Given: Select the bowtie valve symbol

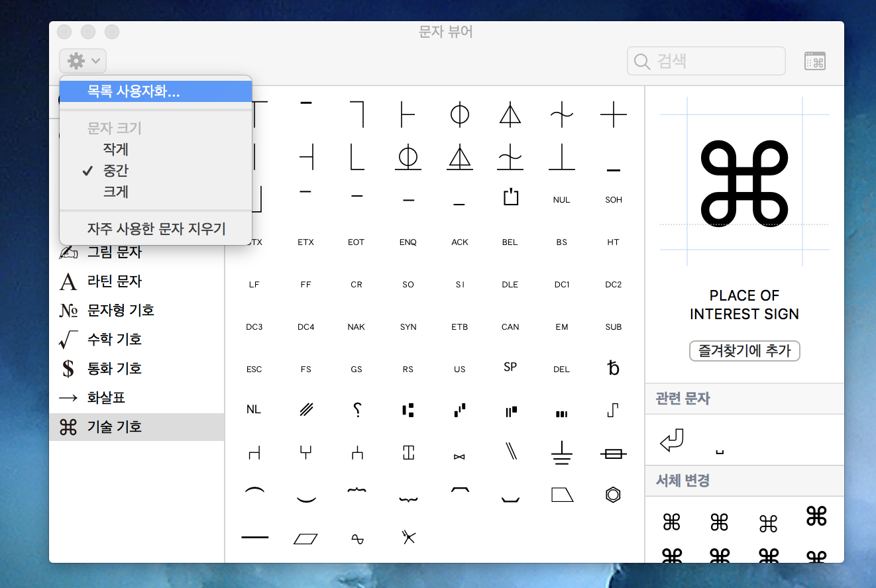Looking at the screenshot, I should pos(459,456).
